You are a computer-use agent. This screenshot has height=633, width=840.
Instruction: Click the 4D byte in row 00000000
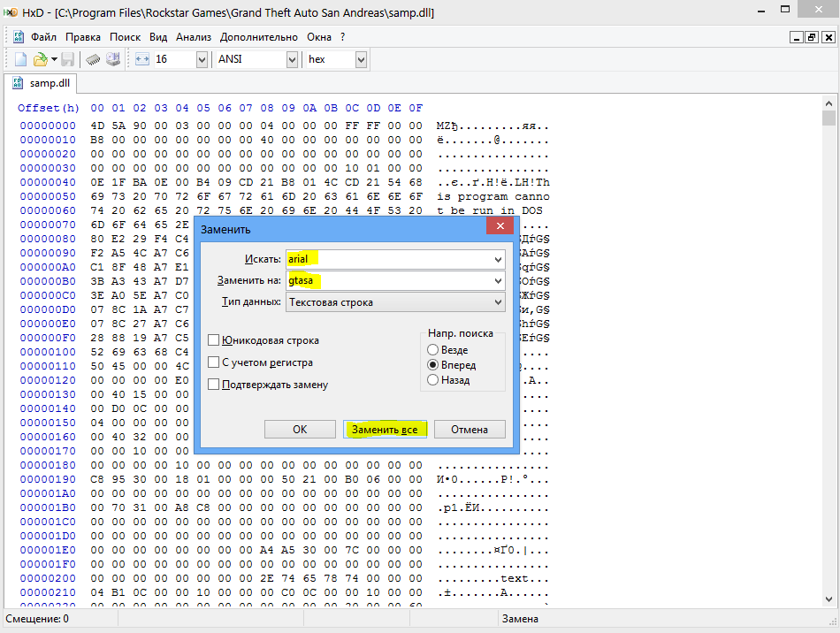click(x=97, y=126)
